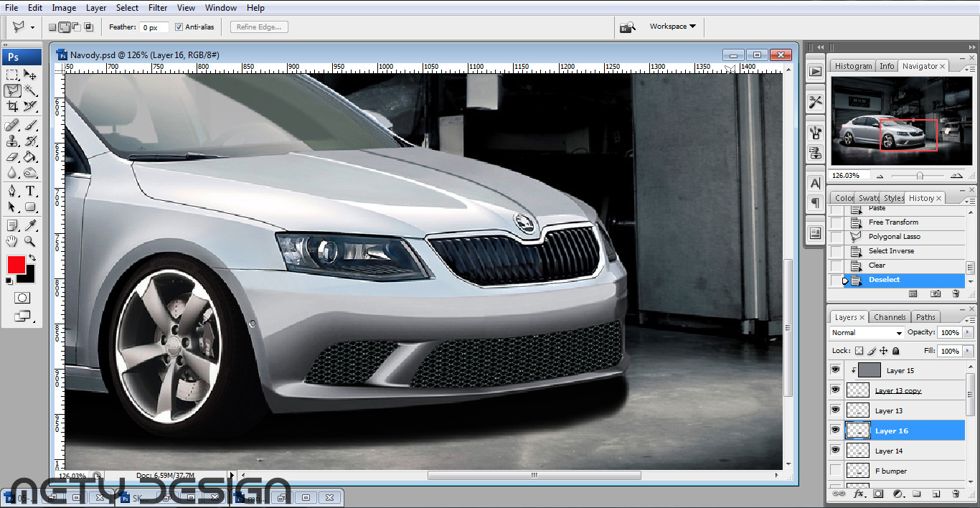Select the Slice tool
This screenshot has width=980, height=508.
coord(30,106)
